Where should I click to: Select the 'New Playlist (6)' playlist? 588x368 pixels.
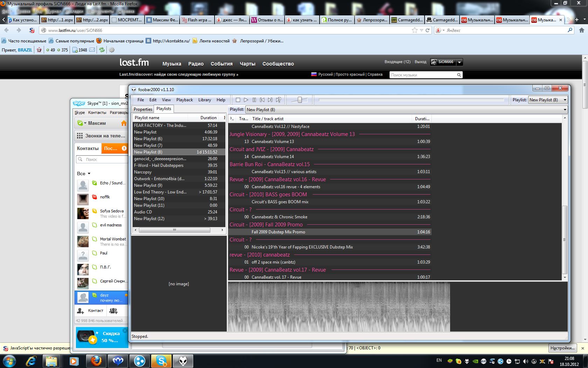pyautogui.click(x=179, y=139)
